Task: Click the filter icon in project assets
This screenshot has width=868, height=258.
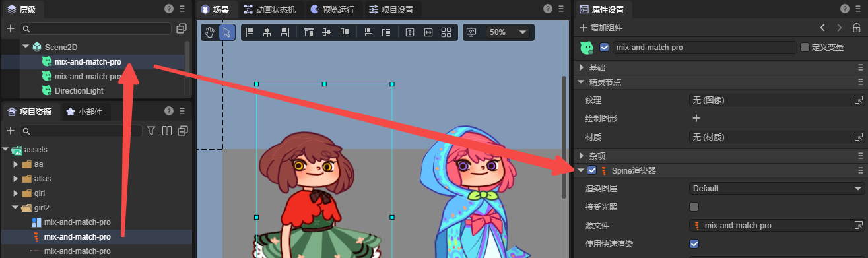Action: (x=151, y=131)
